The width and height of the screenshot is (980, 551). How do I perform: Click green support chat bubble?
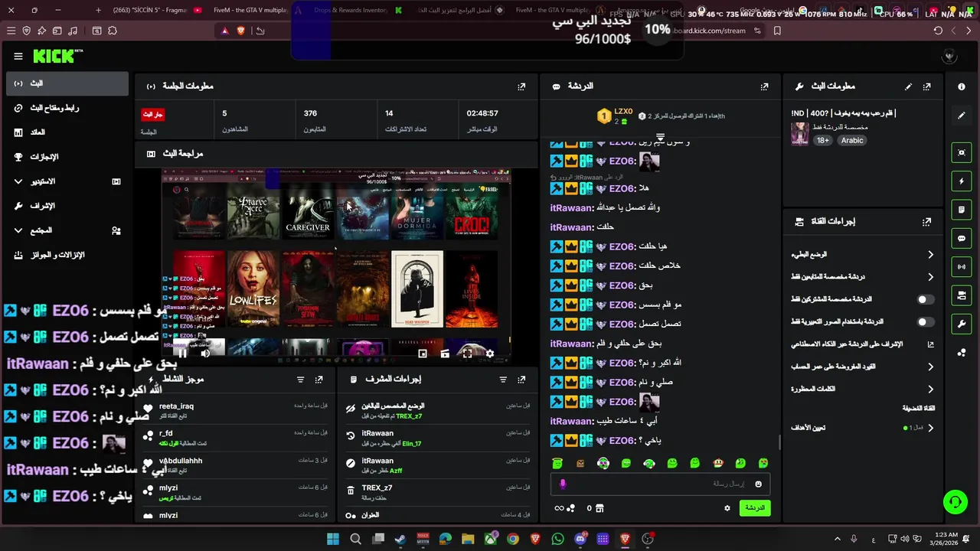(955, 502)
